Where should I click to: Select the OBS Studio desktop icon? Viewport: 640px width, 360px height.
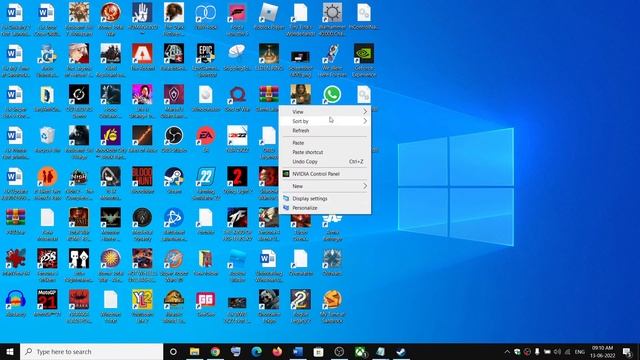(x=174, y=136)
